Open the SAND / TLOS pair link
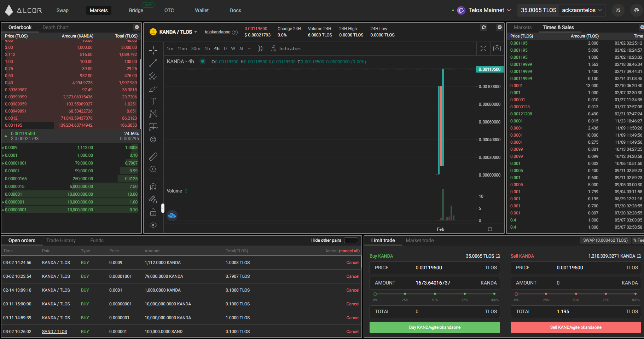The image size is (644, 339). tap(54, 332)
